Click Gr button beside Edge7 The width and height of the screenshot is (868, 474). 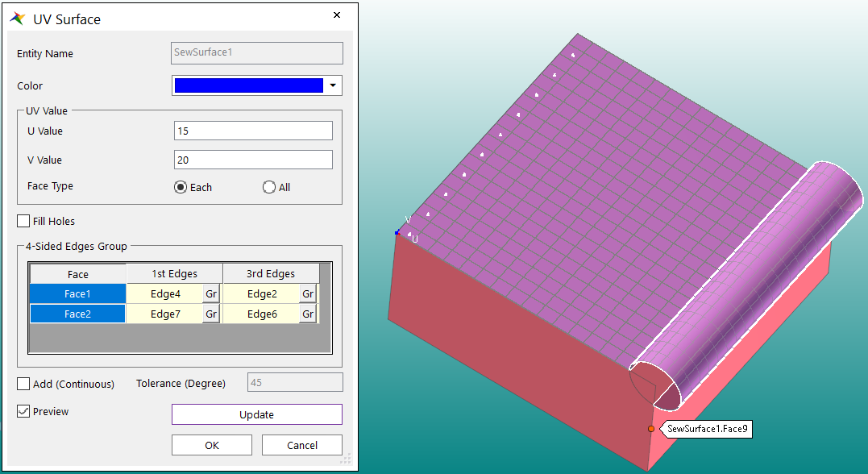[x=210, y=314]
